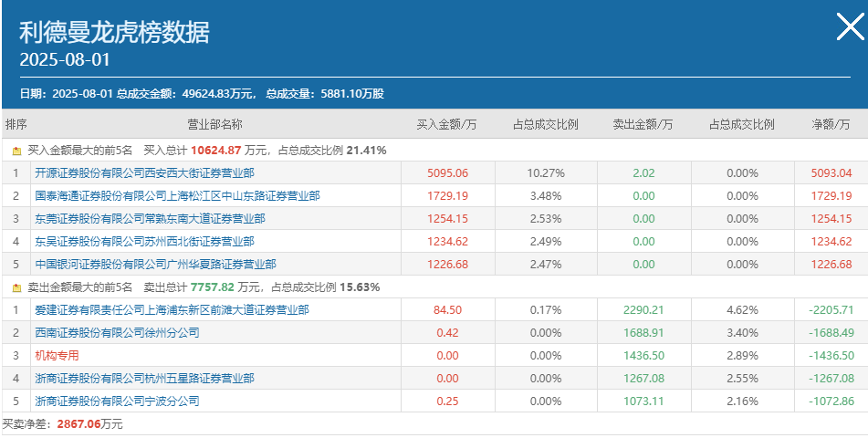Open 爱建证券上海浦东新区前滩大道营业部 link
Image resolution: width=868 pixels, height=438 pixels.
[x=172, y=309]
